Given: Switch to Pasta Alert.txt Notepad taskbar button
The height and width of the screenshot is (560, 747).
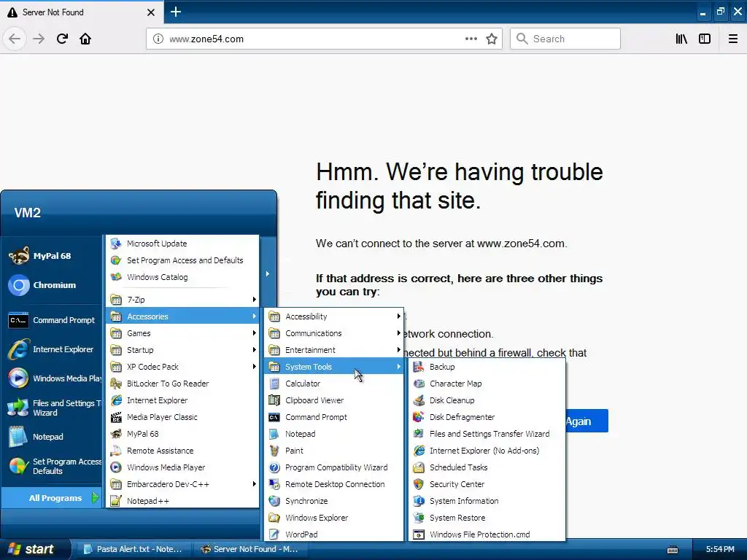Looking at the screenshot, I should [133, 549].
